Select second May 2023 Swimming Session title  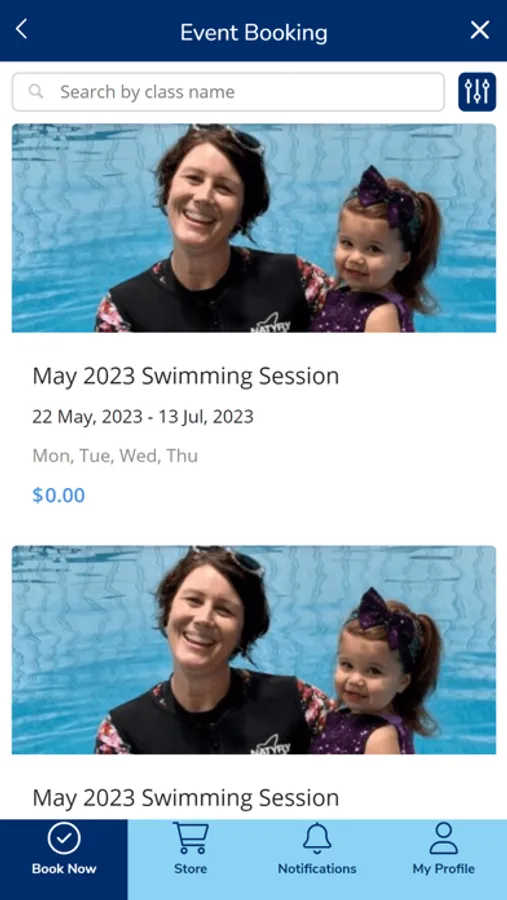(x=185, y=798)
